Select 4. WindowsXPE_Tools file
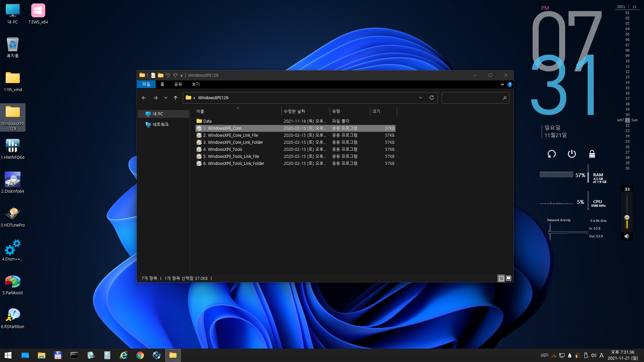The height and width of the screenshot is (362, 644). tap(296, 149)
